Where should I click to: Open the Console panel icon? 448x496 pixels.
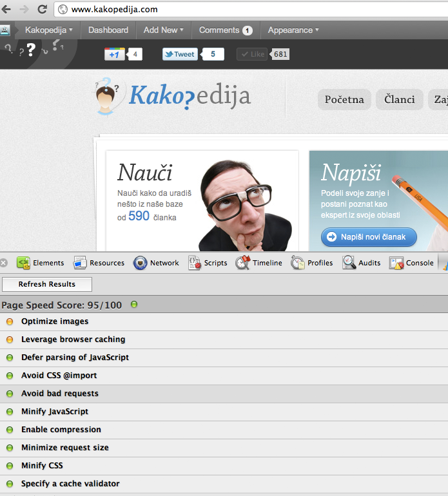[396, 263]
